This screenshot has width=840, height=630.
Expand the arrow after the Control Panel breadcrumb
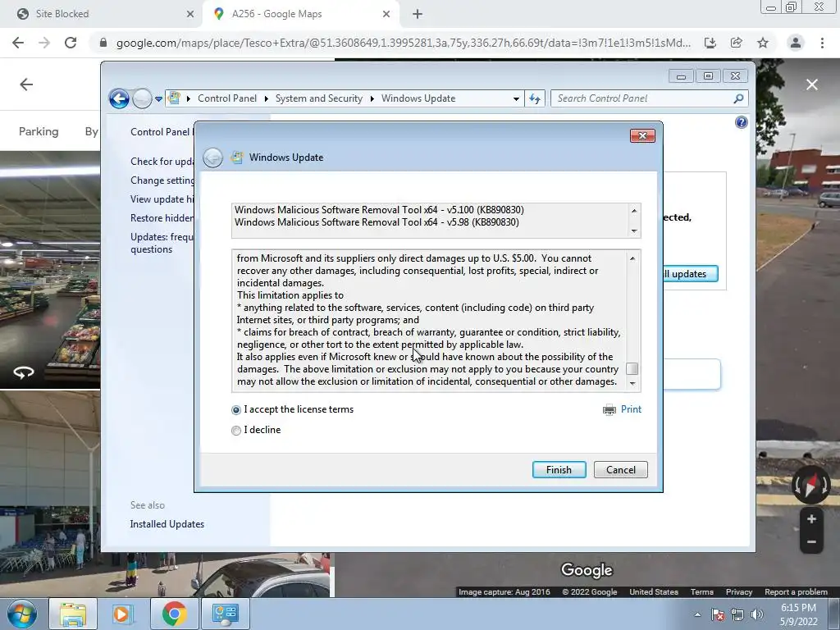(267, 98)
